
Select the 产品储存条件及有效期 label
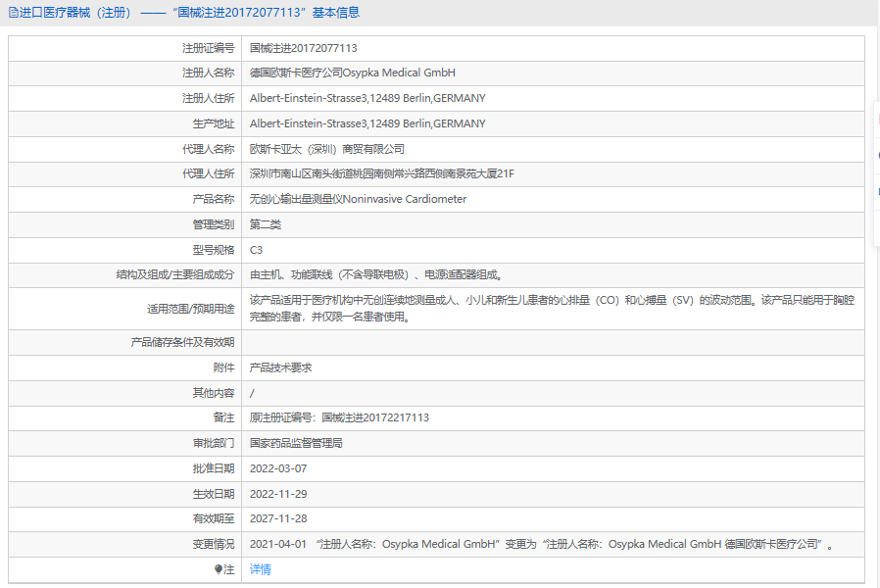pos(182,342)
